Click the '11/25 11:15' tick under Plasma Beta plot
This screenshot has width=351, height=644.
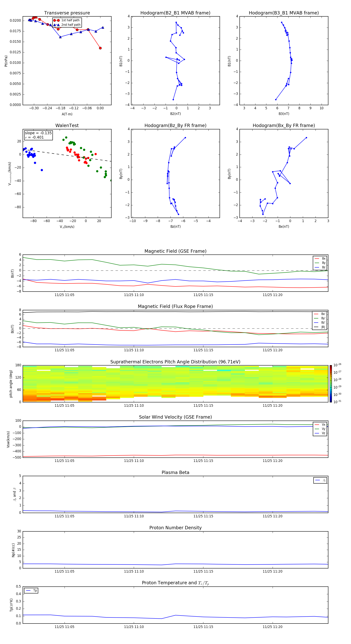(x=203, y=516)
